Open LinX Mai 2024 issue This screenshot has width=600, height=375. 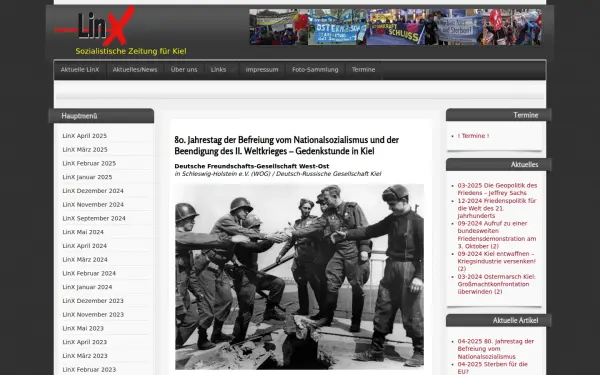[x=83, y=232]
